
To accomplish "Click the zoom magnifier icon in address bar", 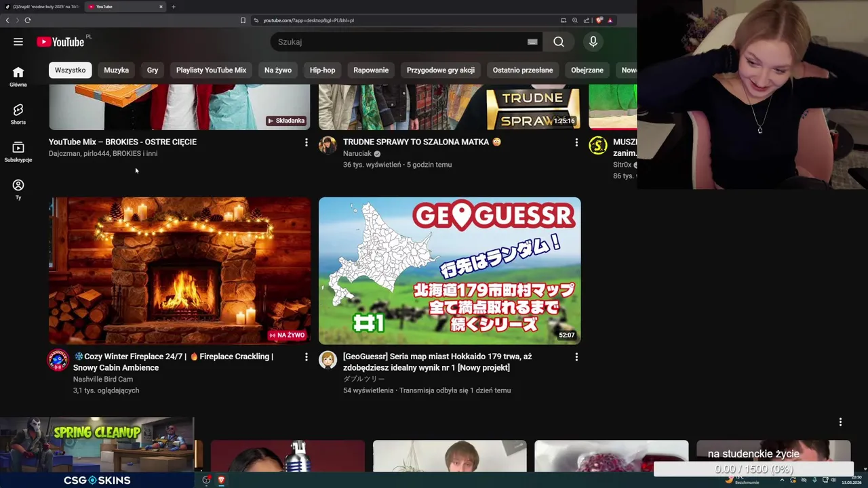I will coord(575,20).
